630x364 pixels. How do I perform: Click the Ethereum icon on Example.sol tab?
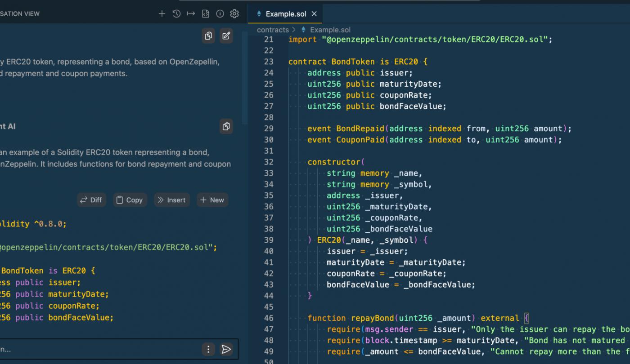coord(259,14)
